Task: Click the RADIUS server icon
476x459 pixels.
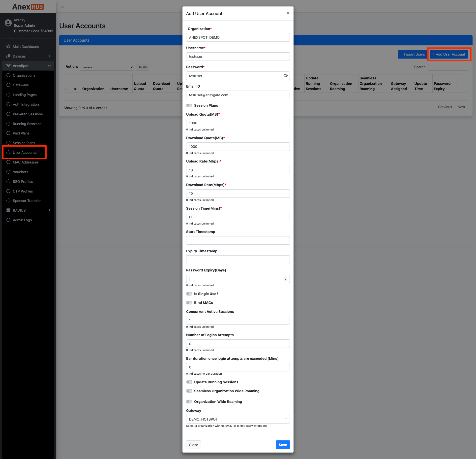Action: (x=8, y=210)
